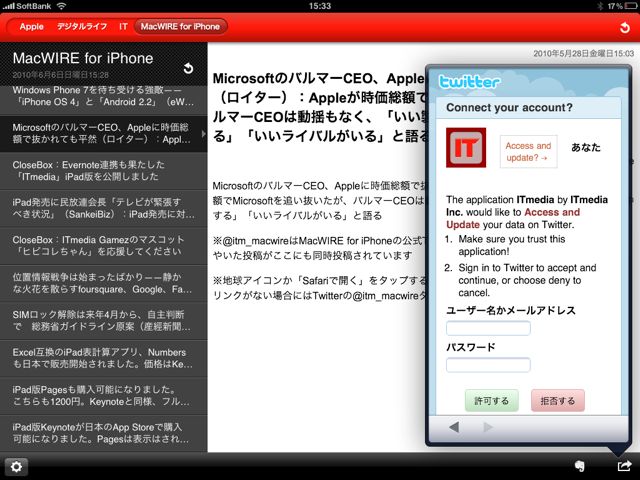Check battery indicator in status bar
This screenshot has height=480, width=640.
coord(629,6)
